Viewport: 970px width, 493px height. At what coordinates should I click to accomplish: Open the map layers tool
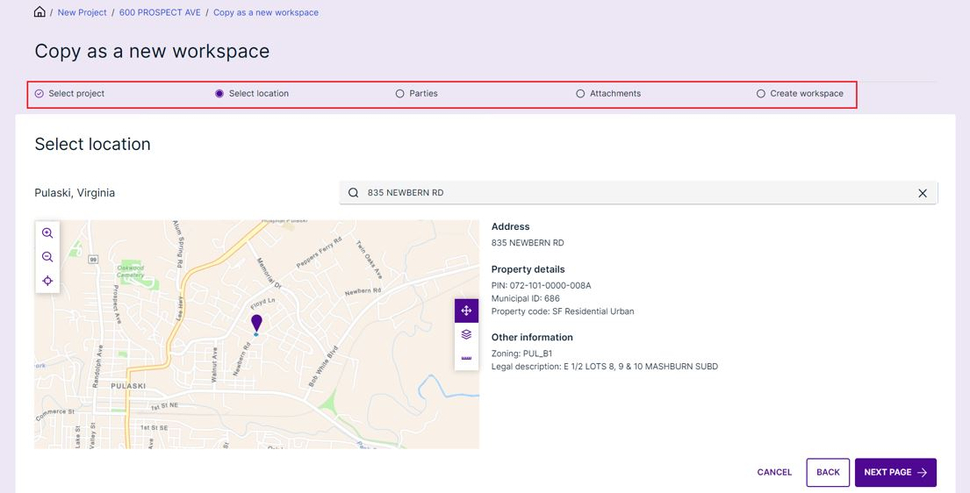466,334
